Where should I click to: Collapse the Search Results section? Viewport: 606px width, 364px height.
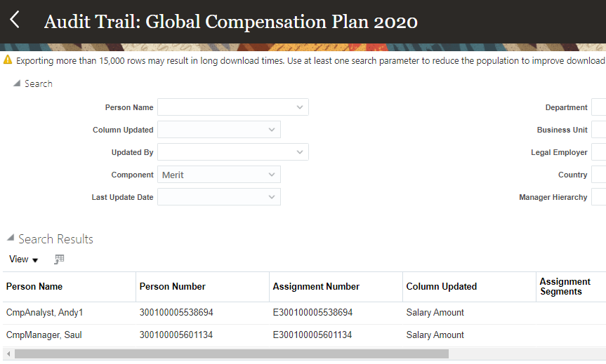coord(10,239)
